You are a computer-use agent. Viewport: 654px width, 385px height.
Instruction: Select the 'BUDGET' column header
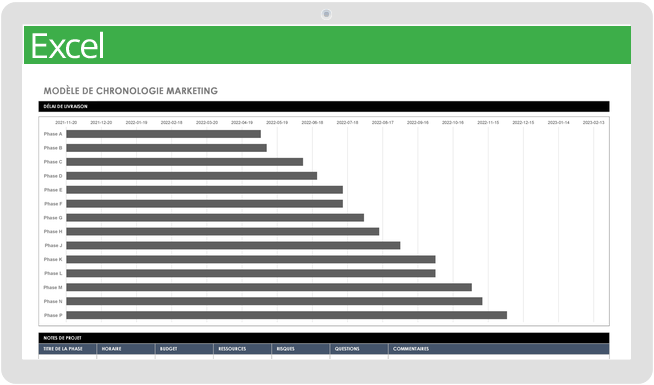[184, 349]
